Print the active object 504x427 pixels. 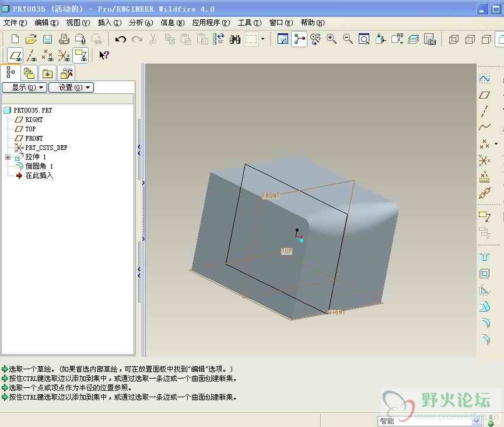point(64,39)
